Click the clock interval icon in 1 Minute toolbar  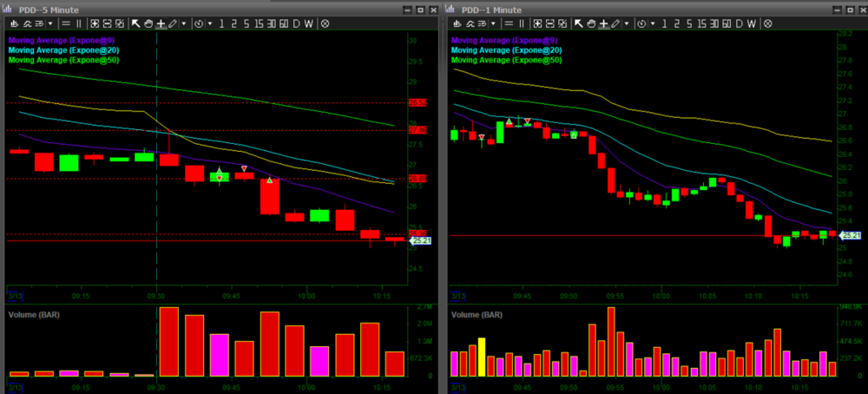[641, 23]
